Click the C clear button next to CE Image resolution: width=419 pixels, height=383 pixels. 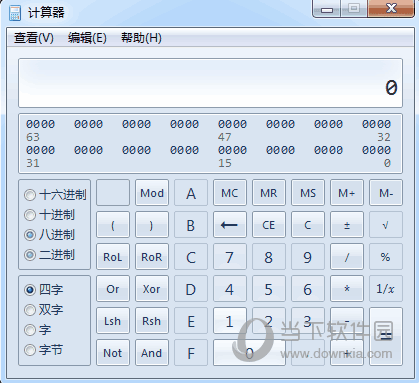pos(308,225)
